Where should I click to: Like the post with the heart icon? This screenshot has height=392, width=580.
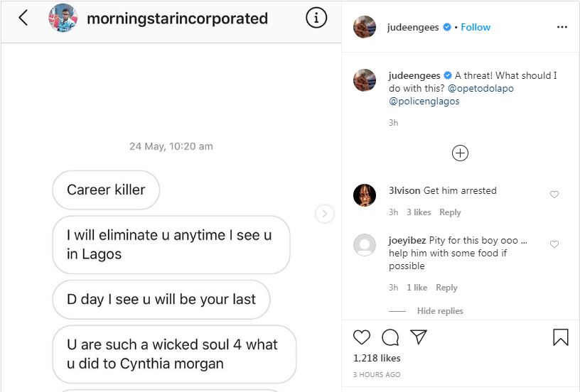tap(362, 337)
